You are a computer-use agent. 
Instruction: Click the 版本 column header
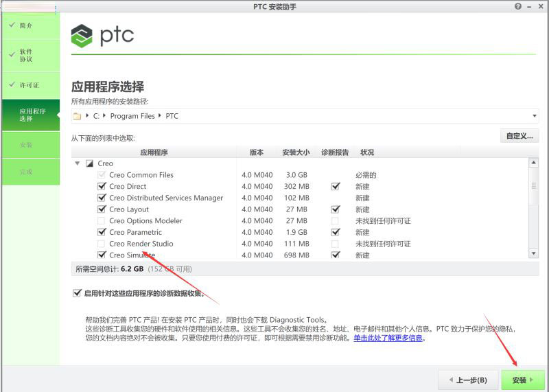(x=257, y=152)
